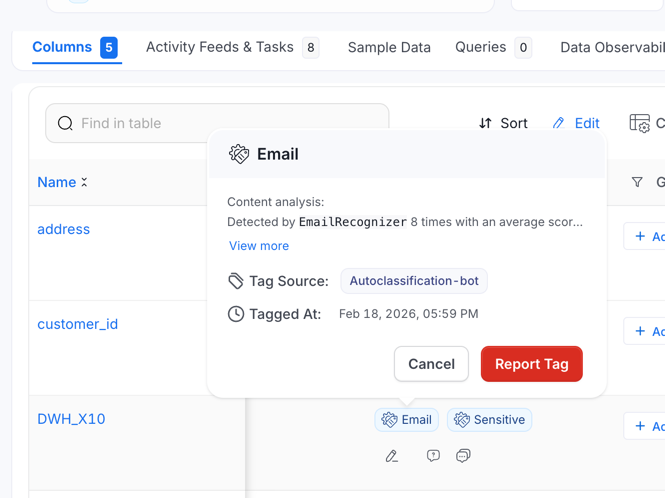Edit tags with the pencil icon below Email
The height and width of the screenshot is (498, 665).
point(391,456)
